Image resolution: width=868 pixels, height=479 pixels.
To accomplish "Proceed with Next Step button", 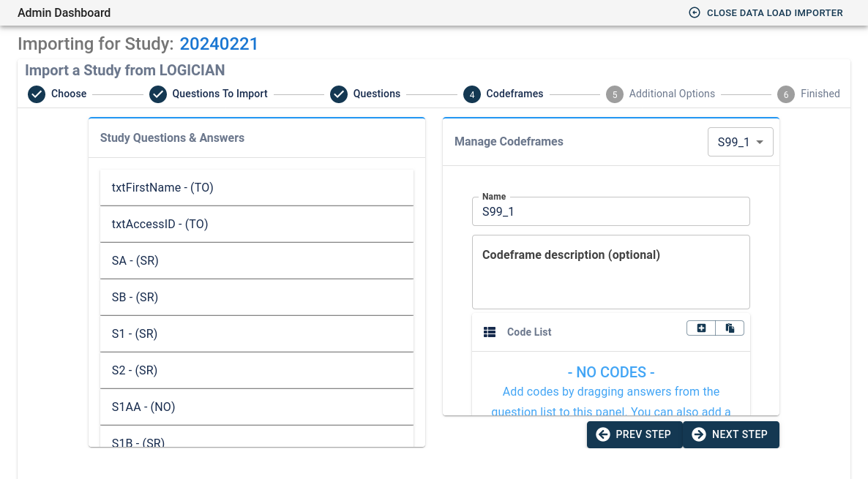I will click(730, 434).
